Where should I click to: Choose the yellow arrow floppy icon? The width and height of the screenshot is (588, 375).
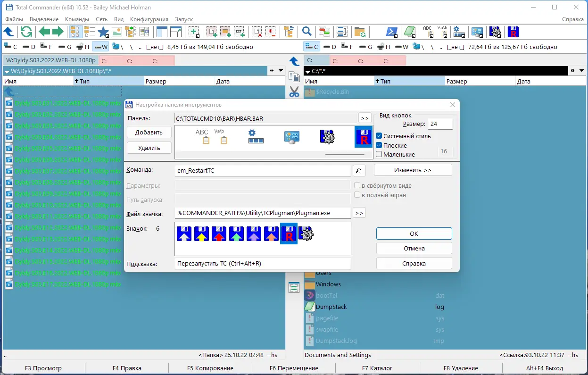(202, 233)
